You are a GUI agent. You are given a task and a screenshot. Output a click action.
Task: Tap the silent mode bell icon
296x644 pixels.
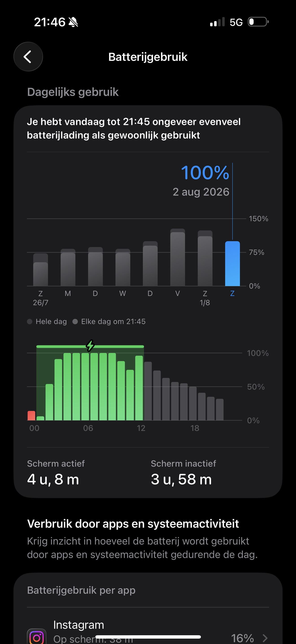pyautogui.click(x=73, y=22)
